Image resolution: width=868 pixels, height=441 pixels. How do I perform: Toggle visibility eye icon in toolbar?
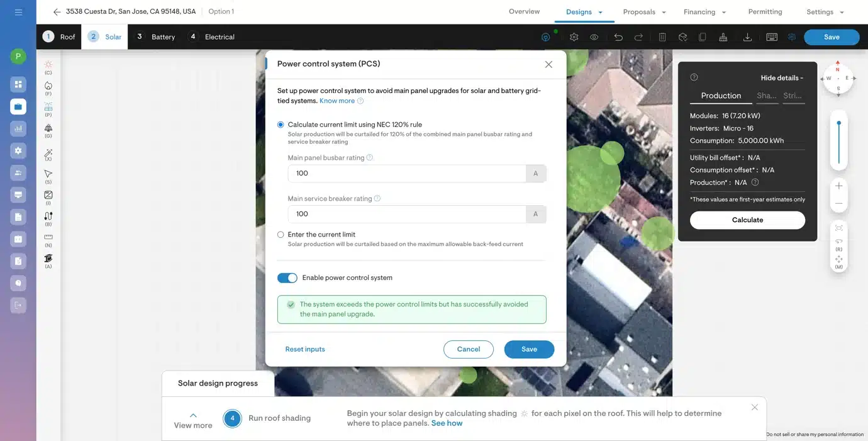(x=594, y=37)
